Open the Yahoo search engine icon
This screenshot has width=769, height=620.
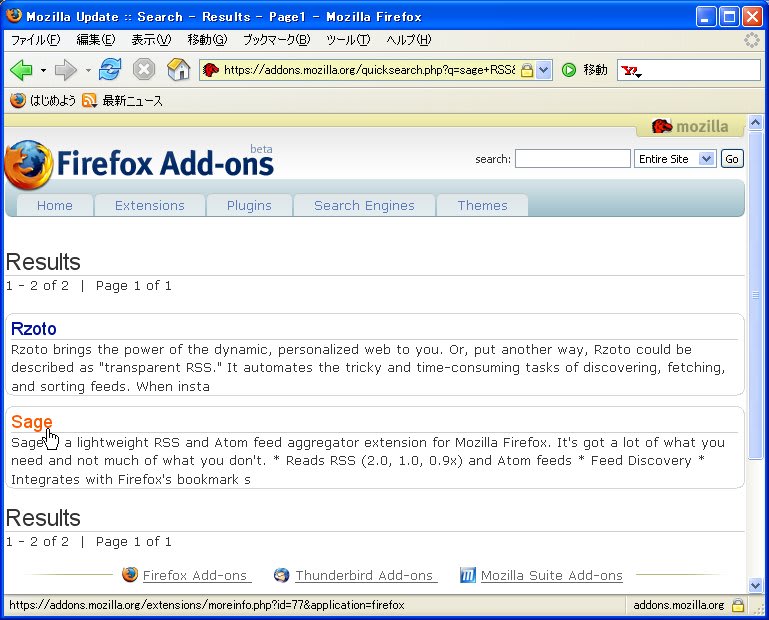pyautogui.click(x=632, y=71)
